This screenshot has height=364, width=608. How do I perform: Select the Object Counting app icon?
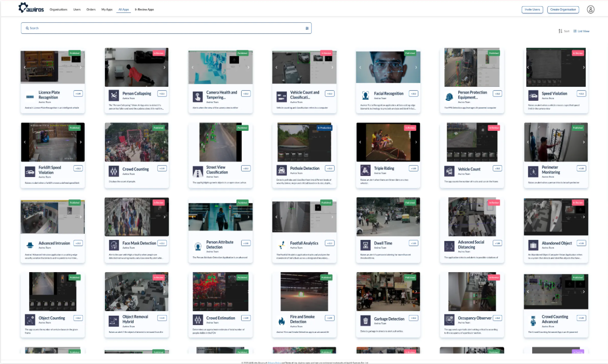pyautogui.click(x=30, y=320)
